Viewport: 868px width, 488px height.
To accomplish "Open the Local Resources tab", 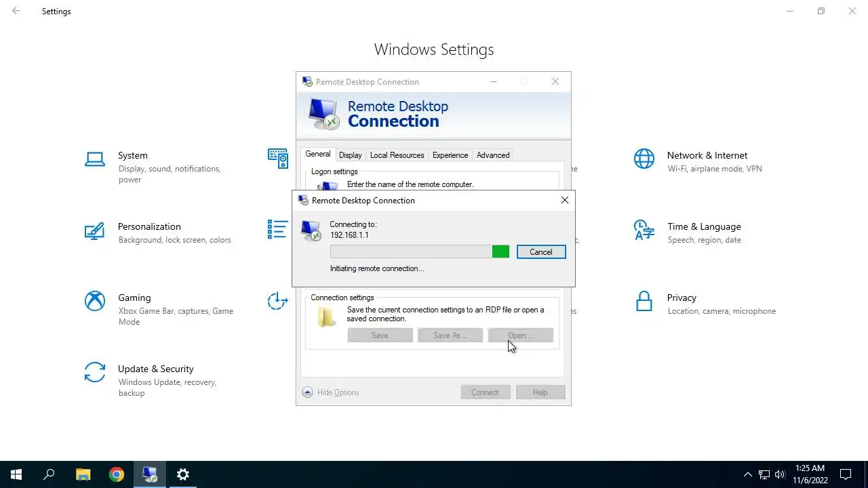I will (397, 155).
